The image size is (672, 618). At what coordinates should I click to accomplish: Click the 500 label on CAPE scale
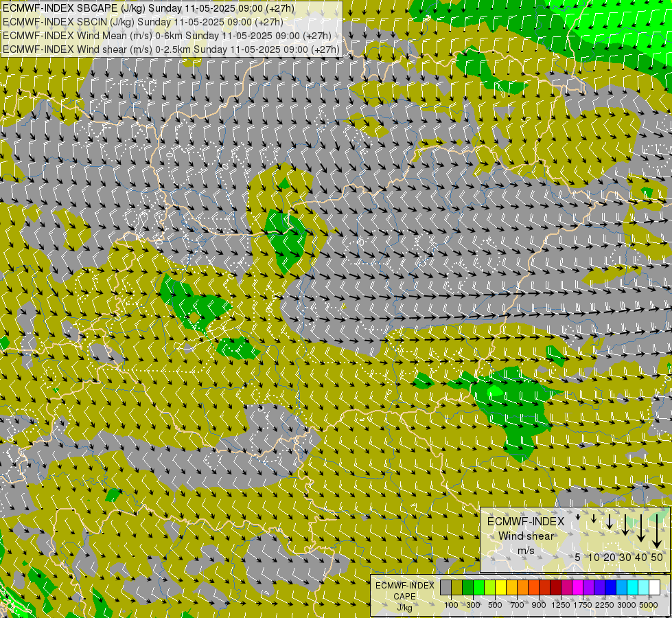495,605
